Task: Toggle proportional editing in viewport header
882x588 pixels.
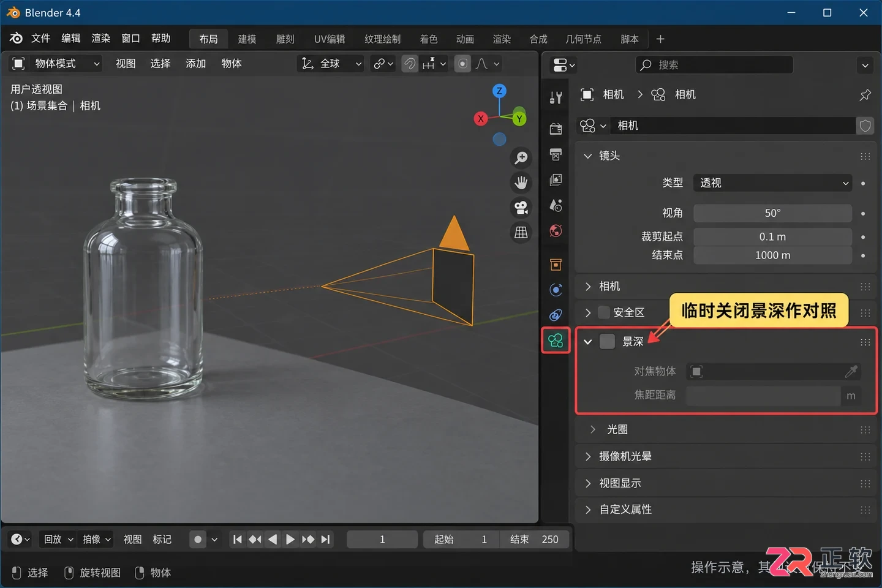Action: tap(462, 64)
